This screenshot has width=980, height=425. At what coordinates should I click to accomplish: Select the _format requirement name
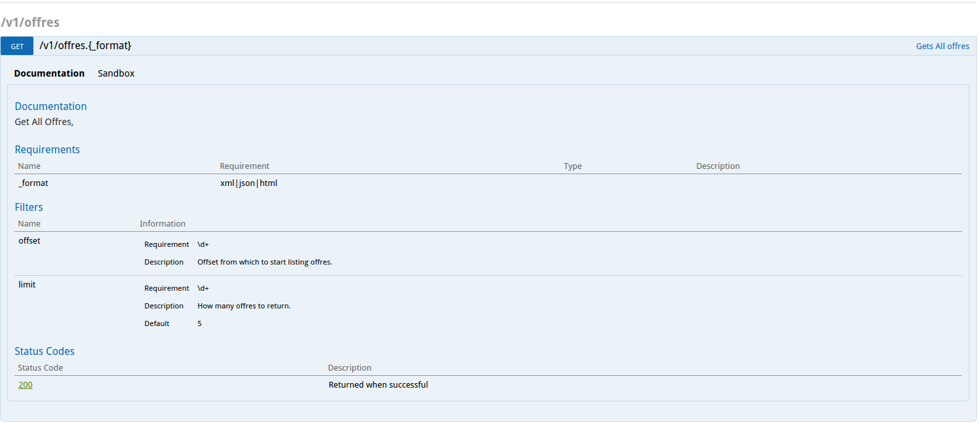pos(33,183)
